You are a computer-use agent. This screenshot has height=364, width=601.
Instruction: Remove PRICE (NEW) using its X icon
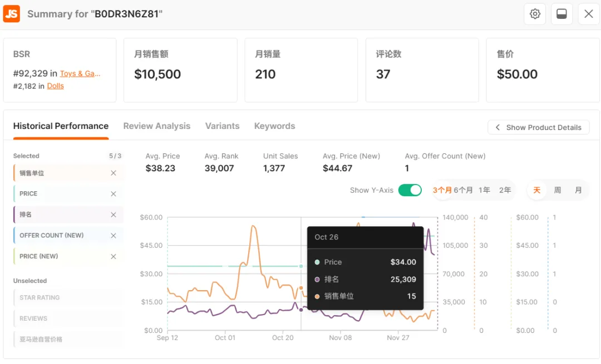pyautogui.click(x=114, y=256)
